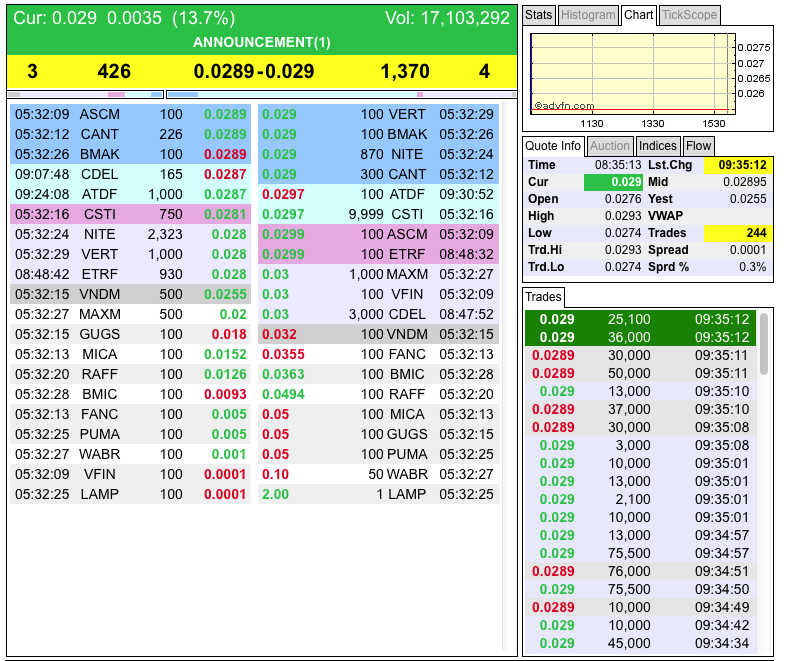Select the 50,000 trade at 09:35:11
This screenshot has height=661, width=790.
640,373
